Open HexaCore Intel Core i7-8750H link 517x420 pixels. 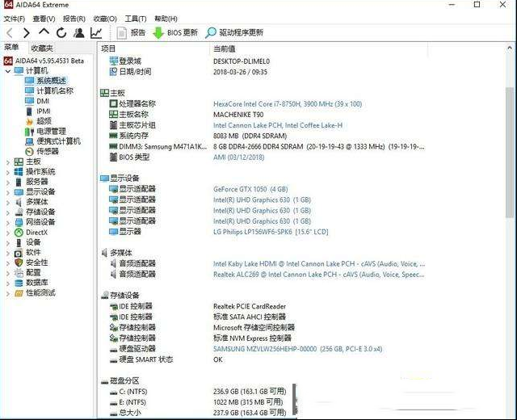(288, 104)
